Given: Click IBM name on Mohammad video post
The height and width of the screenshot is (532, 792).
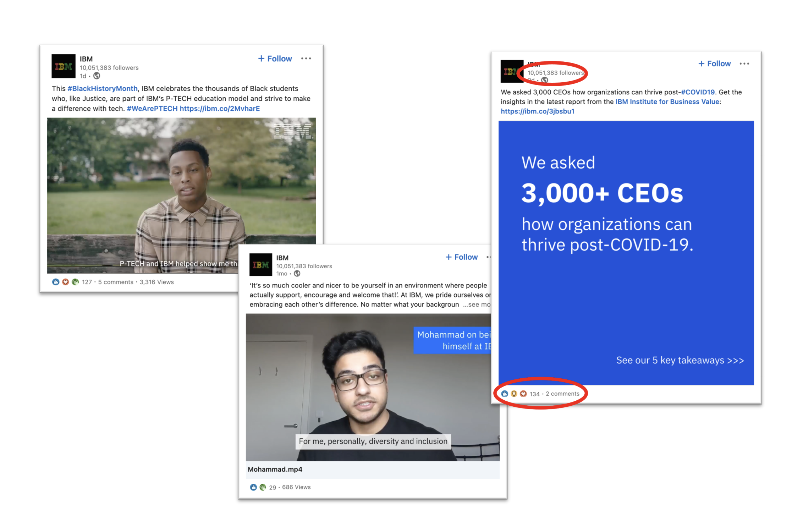Looking at the screenshot, I should (282, 258).
